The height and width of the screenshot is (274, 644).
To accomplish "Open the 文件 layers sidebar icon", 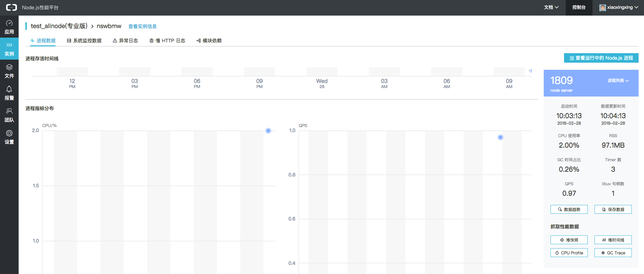I will tap(9, 71).
